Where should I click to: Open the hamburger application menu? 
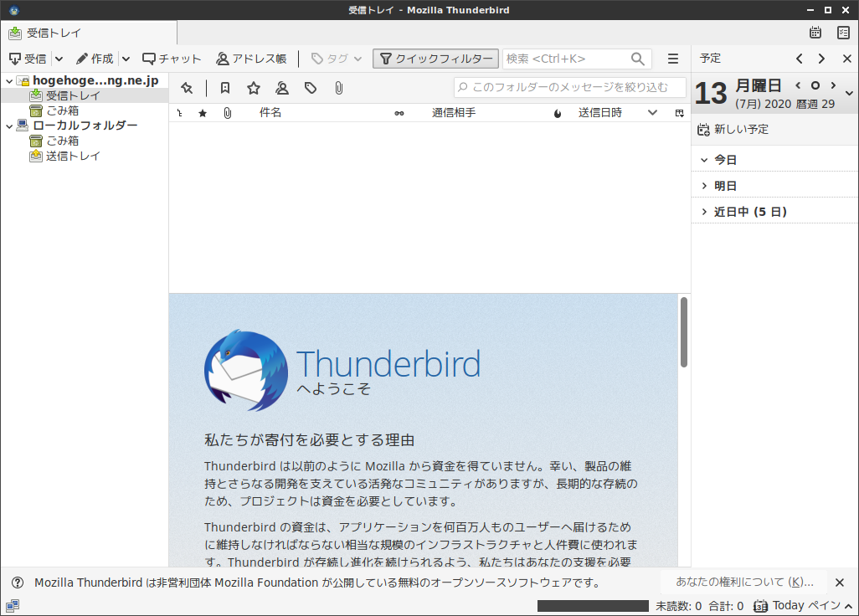point(673,59)
